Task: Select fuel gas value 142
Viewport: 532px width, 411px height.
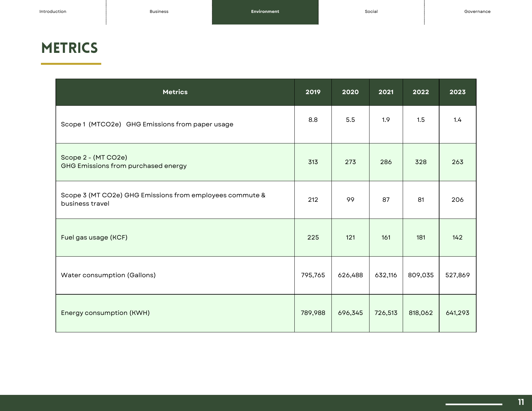Action: 458,238
